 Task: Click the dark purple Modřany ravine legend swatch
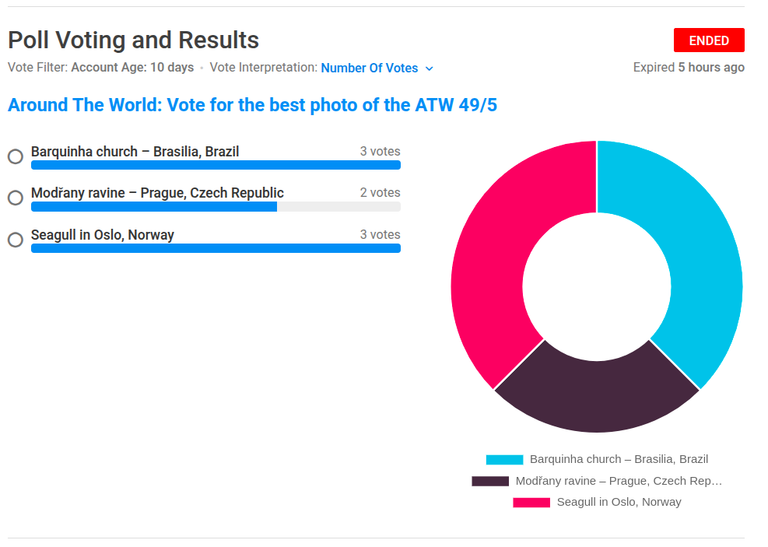(x=490, y=481)
